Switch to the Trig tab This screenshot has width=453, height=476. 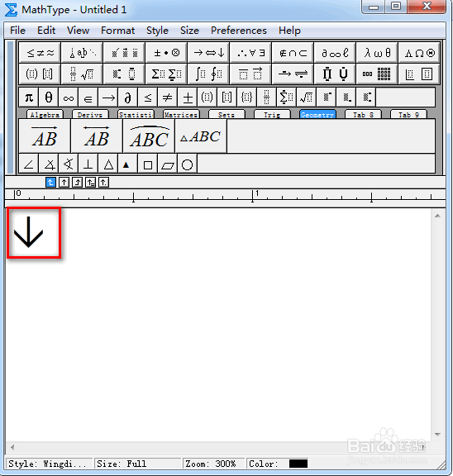pyautogui.click(x=272, y=114)
